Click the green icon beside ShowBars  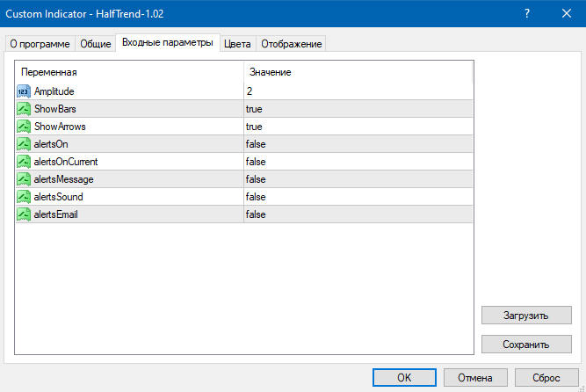[x=24, y=109]
